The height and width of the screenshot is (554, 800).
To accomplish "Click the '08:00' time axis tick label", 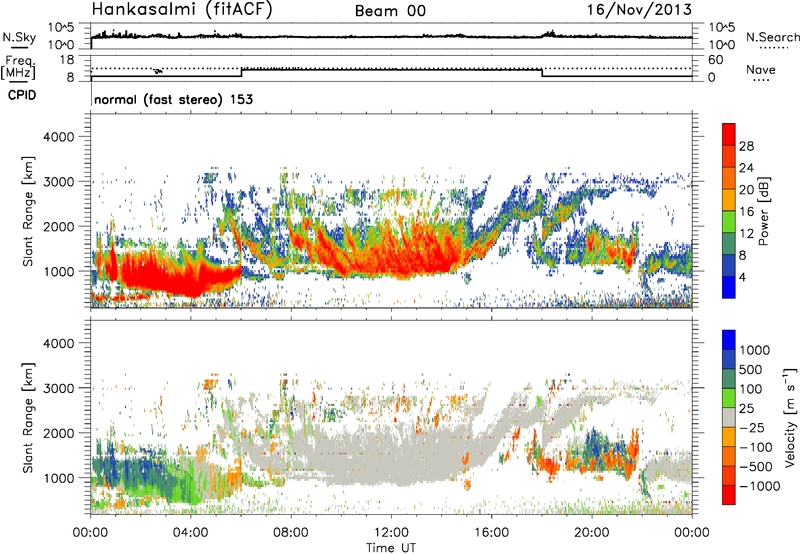I will click(291, 533).
